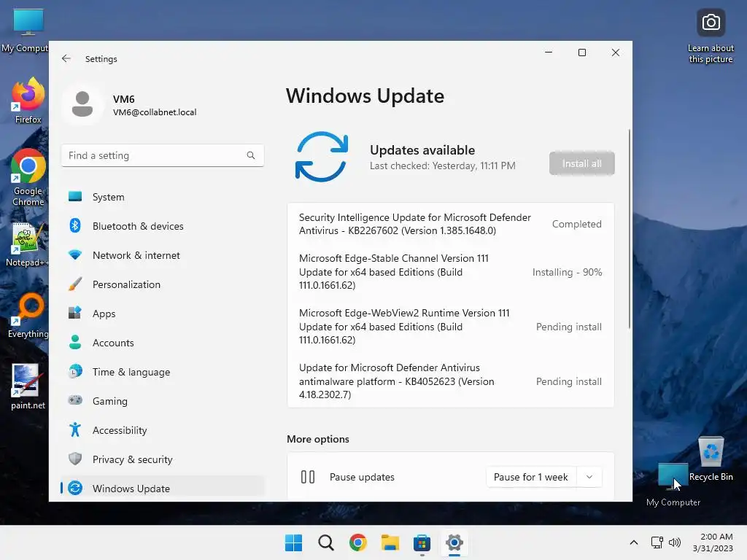This screenshot has height=560, width=747.
Task: Click the Accounts person icon
Action: point(75,343)
